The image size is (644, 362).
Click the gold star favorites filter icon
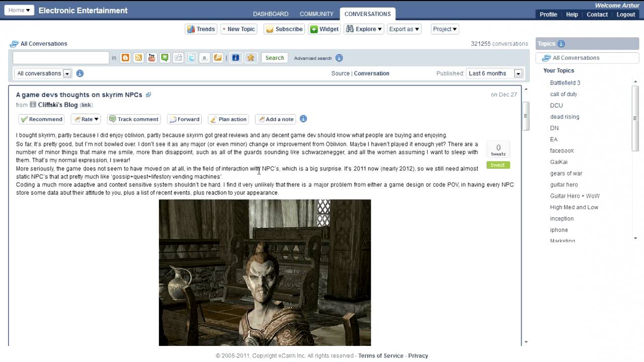point(250,58)
